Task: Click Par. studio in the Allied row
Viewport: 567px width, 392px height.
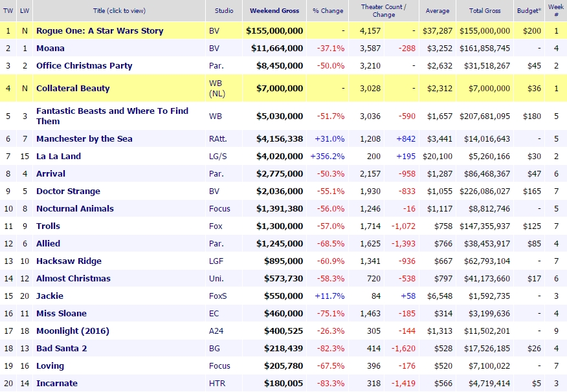Action: click(x=216, y=243)
